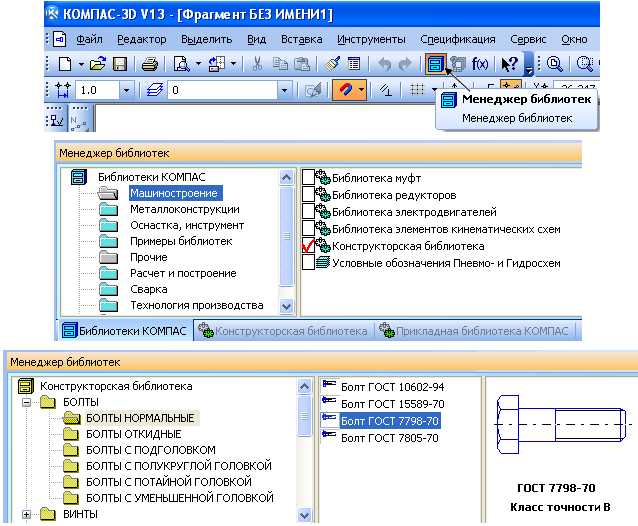Image resolution: width=638 pixels, height=526 pixels.
Task: Click library tree scroll-down arrow
Action: 286,306
